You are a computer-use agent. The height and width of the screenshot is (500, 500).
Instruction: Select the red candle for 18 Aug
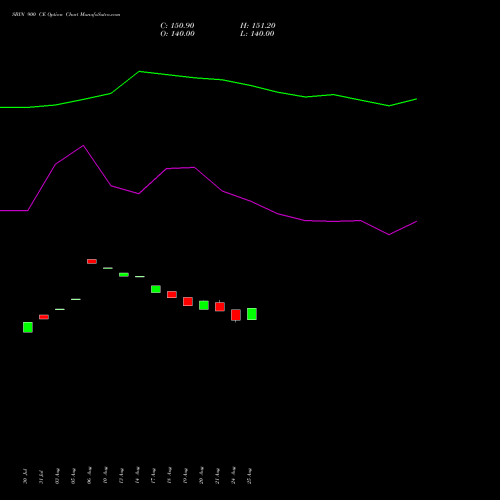172,294
